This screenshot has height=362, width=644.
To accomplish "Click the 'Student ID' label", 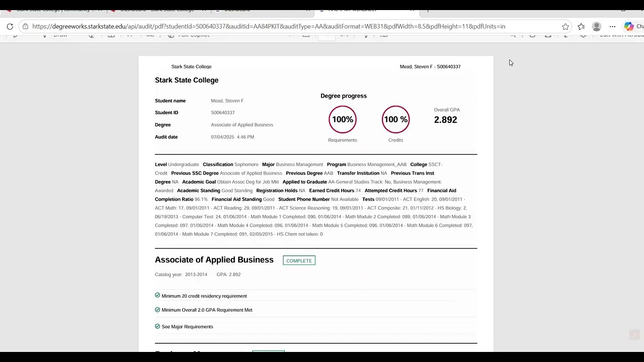I will point(167,113).
